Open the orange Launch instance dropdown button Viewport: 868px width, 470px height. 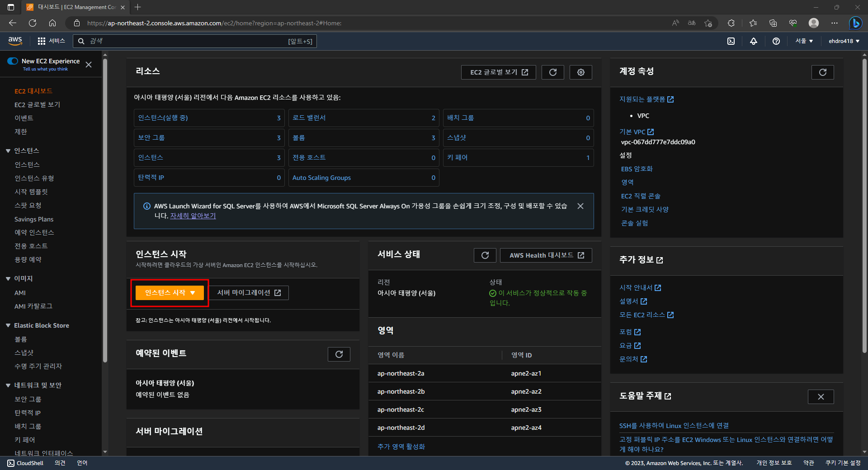(170, 293)
